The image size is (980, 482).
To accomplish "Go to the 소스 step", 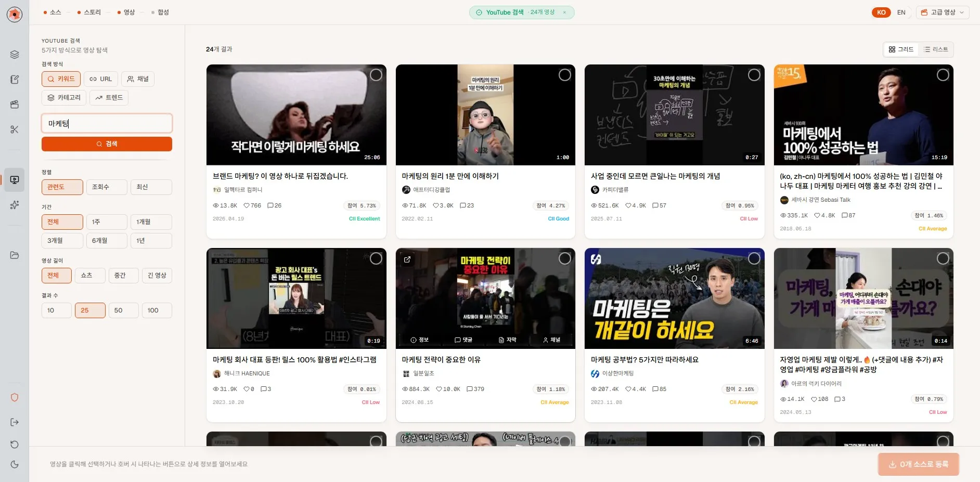I will 53,12.
